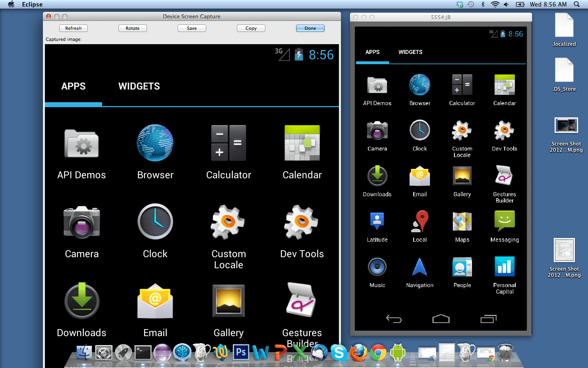588x368 pixels.
Task: Click the Bluetooth icon in menu bar
Action: (x=483, y=4)
